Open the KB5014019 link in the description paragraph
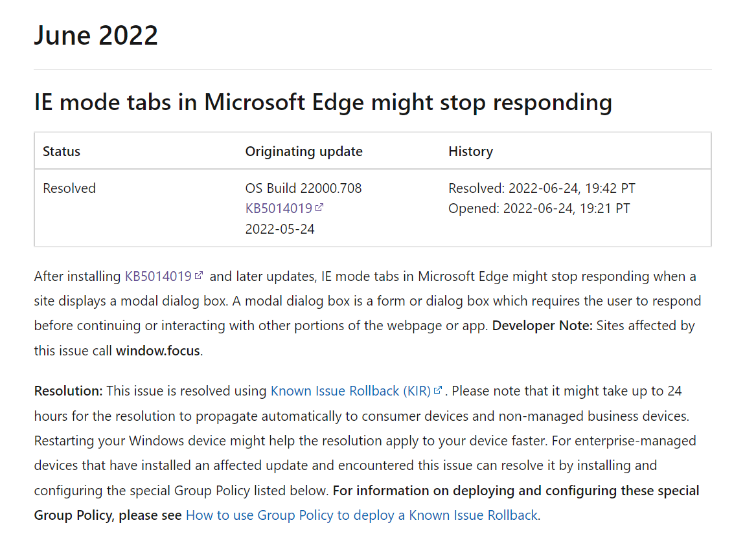 coord(158,276)
